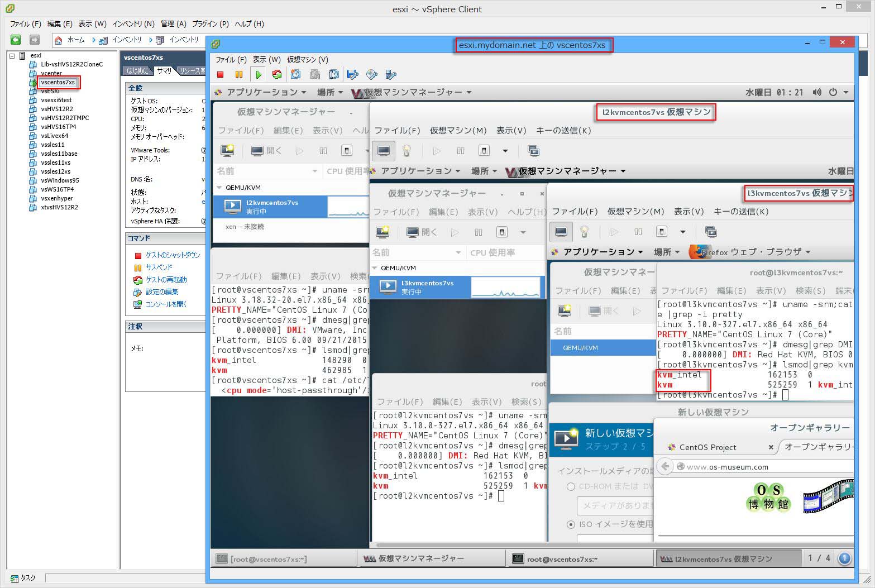Image resolution: width=875 pixels, height=588 pixels.
Task: Click the vsWindows95 VM icon in inventory
Action: pyautogui.click(x=33, y=180)
